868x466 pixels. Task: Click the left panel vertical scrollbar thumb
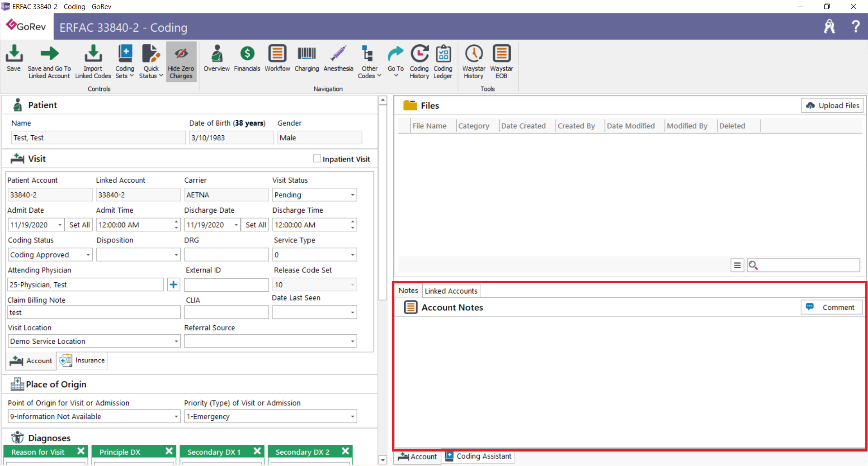coord(382,202)
